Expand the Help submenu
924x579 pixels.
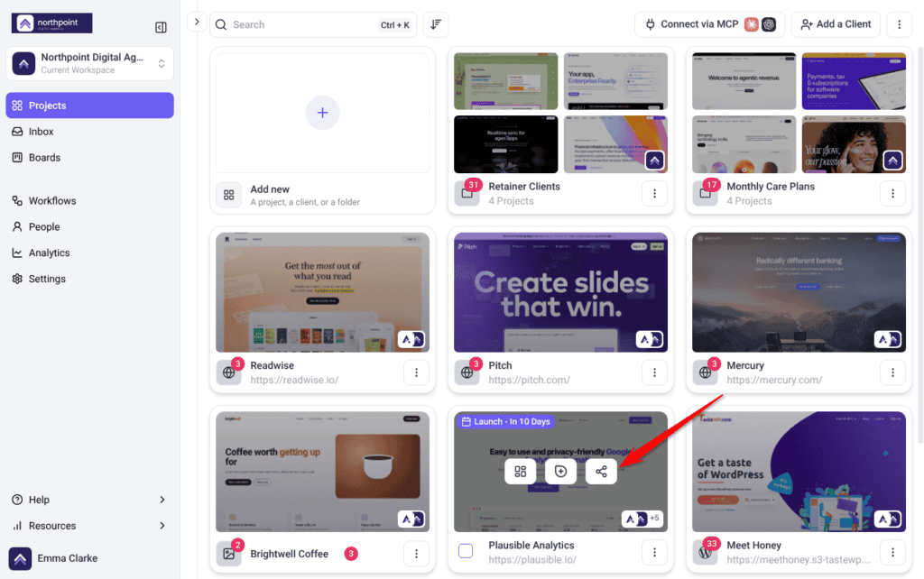(89, 500)
